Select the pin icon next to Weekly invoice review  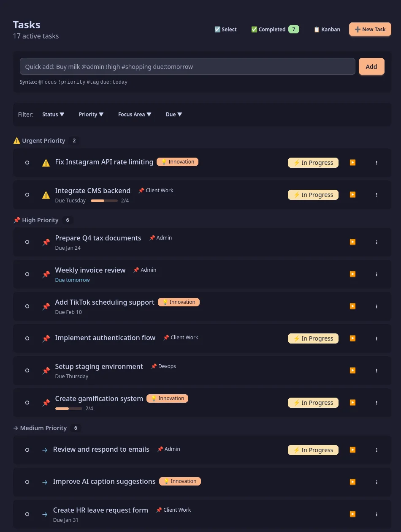coord(46,274)
